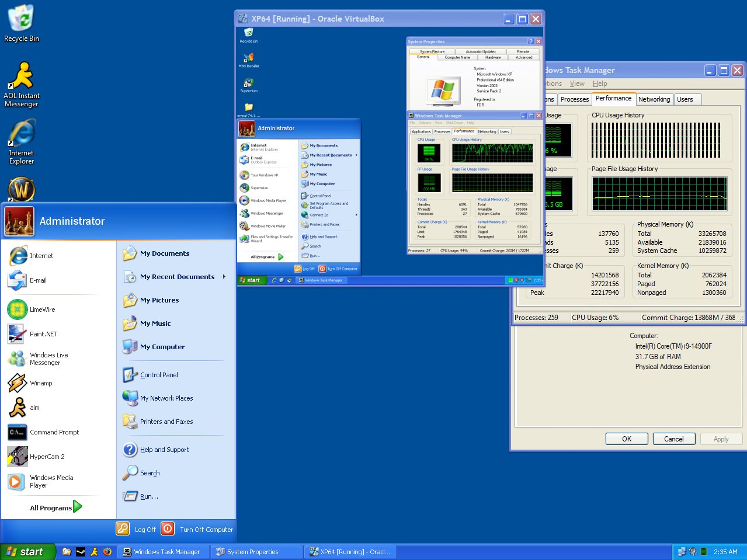This screenshot has width=747, height=560.
Task: Click the Firefox icon in Quick Launch
Action: pyautogui.click(x=107, y=551)
